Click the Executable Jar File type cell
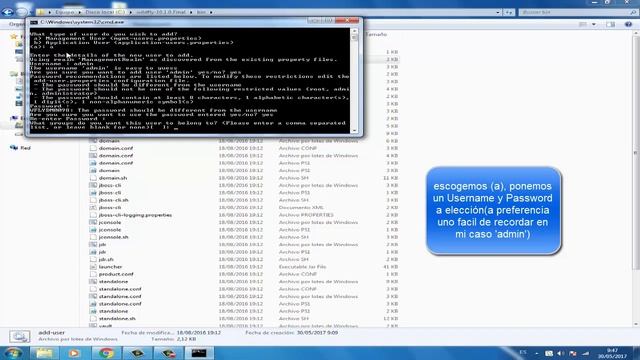The image size is (640, 360). click(x=302, y=267)
